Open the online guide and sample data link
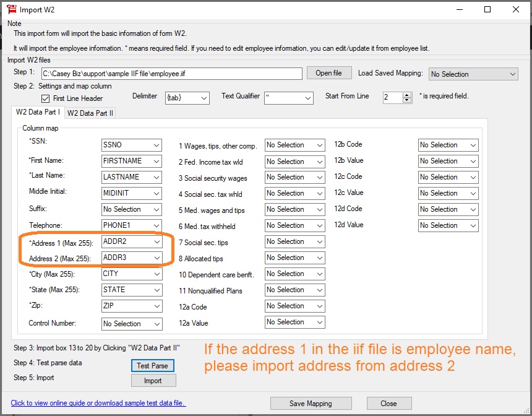The height and width of the screenshot is (416, 532). pyautogui.click(x=98, y=404)
